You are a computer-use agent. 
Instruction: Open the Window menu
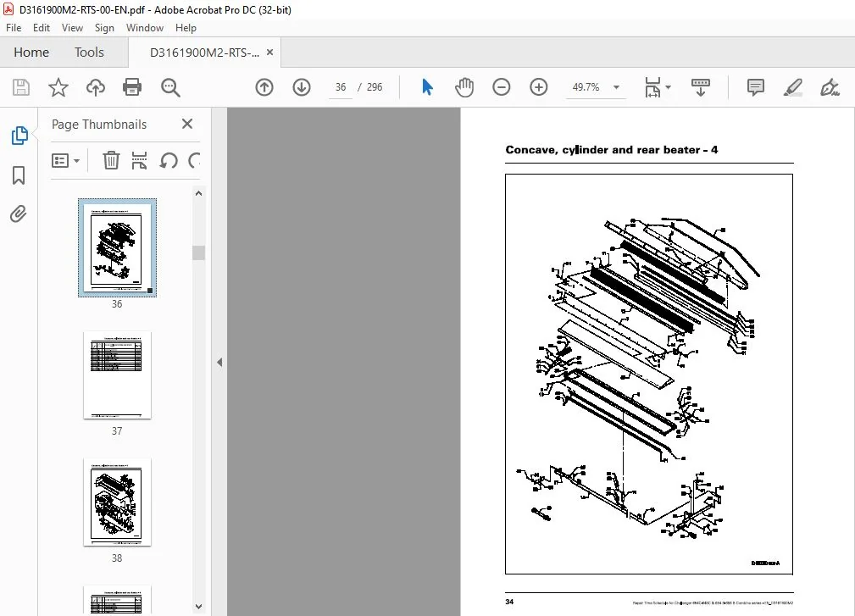click(x=145, y=28)
